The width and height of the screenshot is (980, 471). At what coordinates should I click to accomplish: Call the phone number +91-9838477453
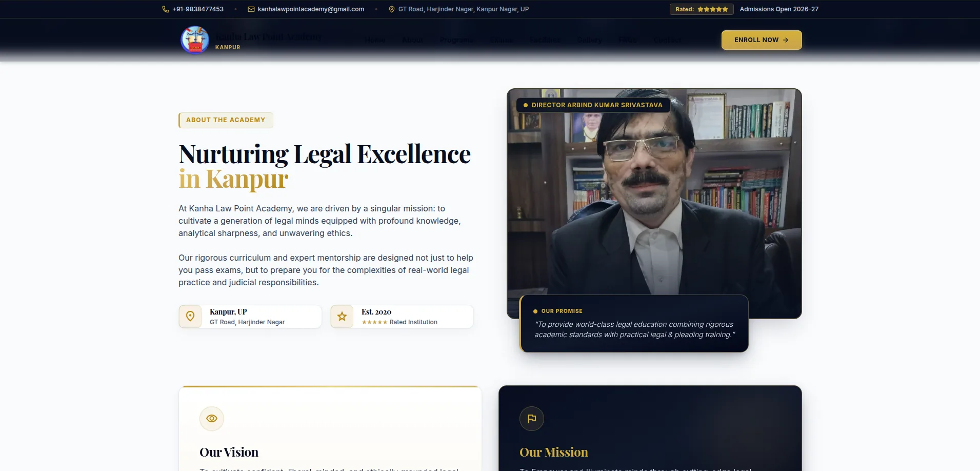198,9
